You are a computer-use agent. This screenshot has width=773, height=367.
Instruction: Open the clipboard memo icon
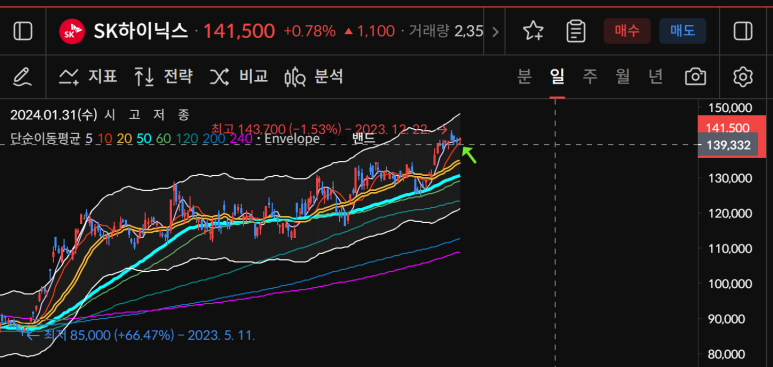click(x=576, y=32)
